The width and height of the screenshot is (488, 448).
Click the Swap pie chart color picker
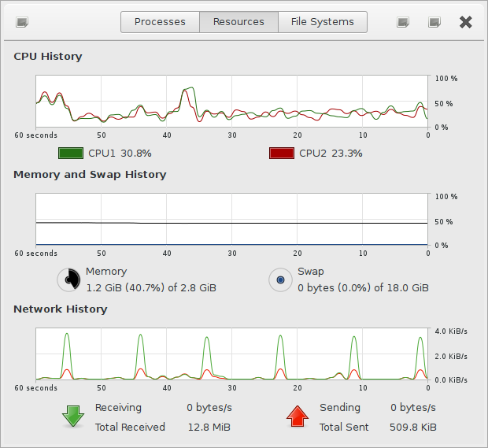280,280
